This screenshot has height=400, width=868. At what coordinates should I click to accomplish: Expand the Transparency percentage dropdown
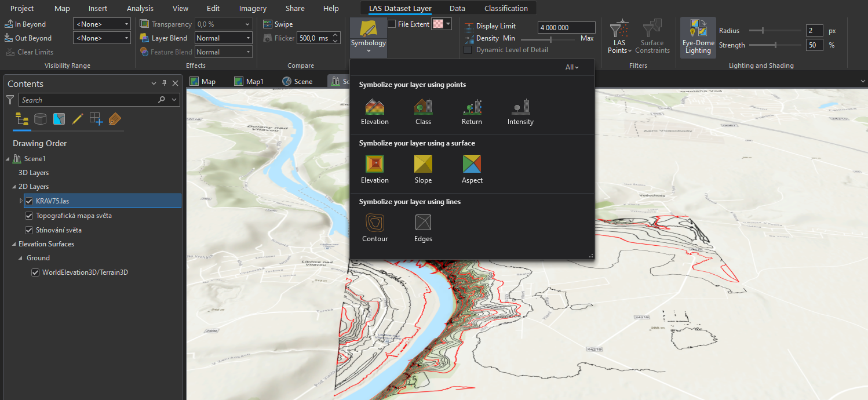pos(247,24)
